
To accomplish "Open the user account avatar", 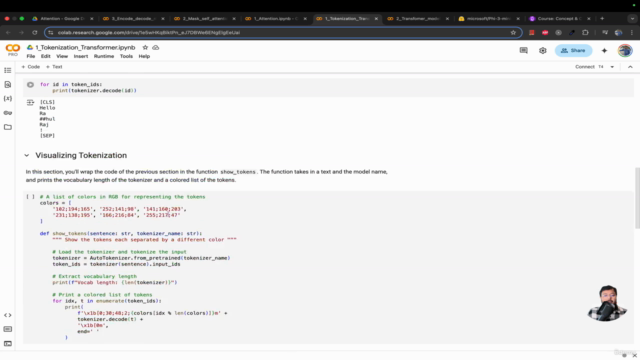I will pyautogui.click(x=624, y=51).
